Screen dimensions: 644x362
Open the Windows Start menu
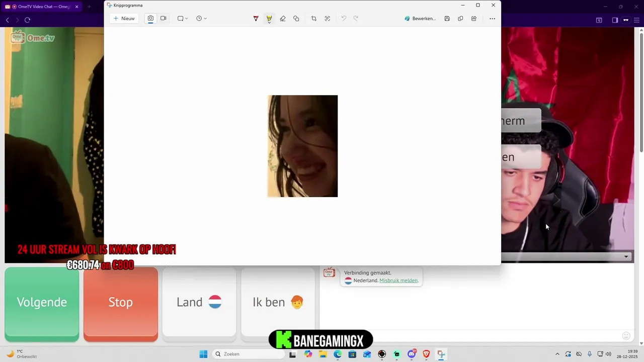(x=203, y=354)
